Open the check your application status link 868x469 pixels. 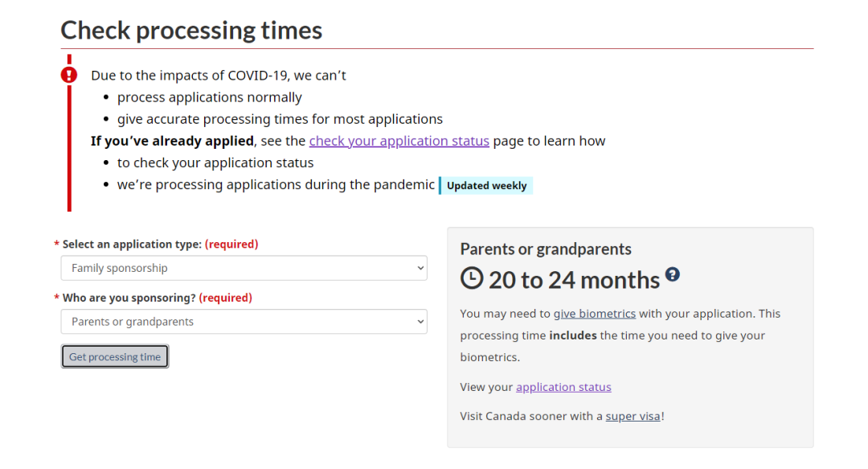pos(399,141)
